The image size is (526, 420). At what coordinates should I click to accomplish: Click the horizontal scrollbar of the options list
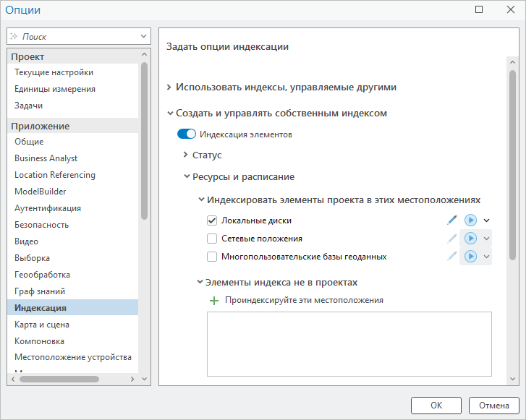[59, 379]
